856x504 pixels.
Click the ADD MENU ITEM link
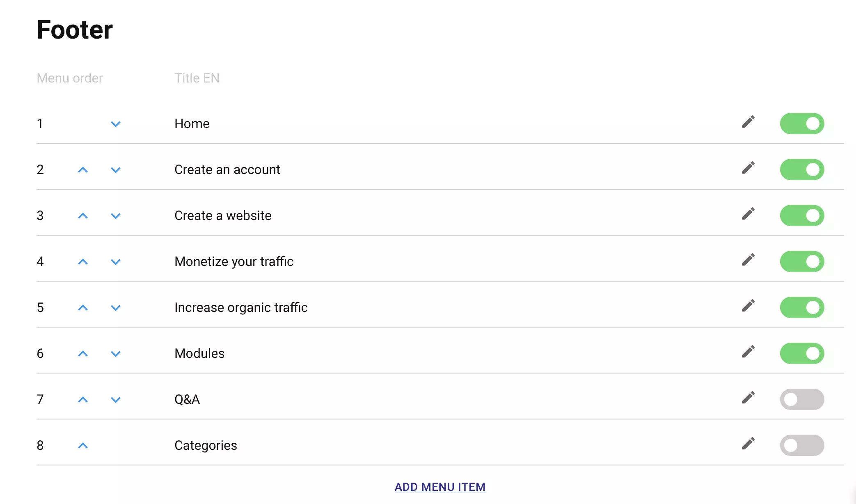coord(440,487)
